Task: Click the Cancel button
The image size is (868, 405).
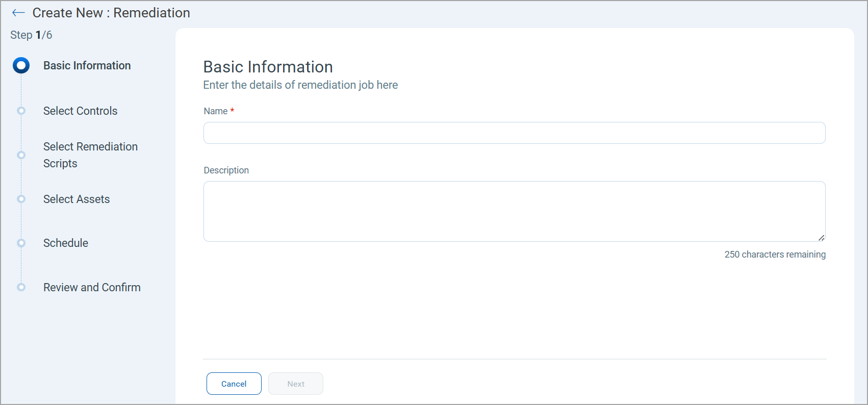Action: (234, 384)
